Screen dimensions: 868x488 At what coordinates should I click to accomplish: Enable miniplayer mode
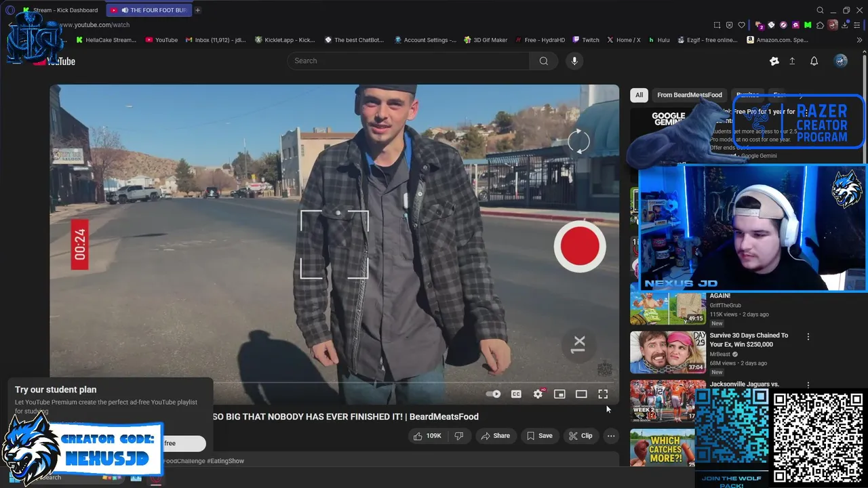559,394
